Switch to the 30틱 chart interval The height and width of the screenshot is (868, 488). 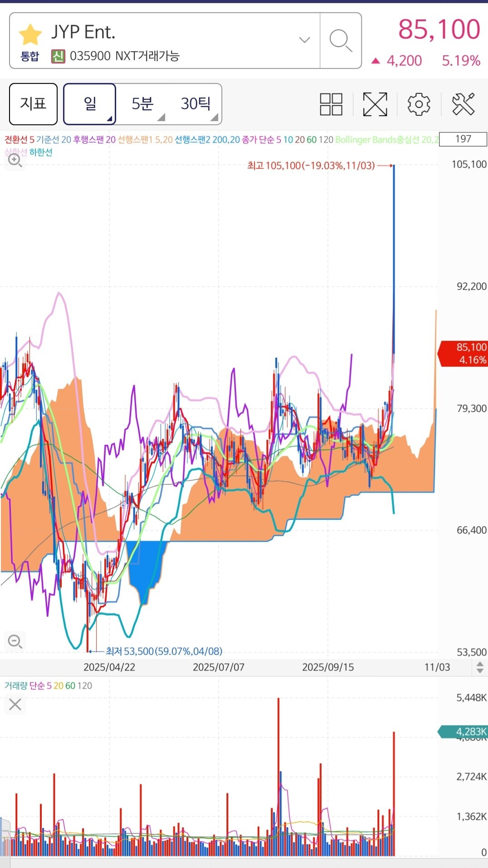pos(195,104)
